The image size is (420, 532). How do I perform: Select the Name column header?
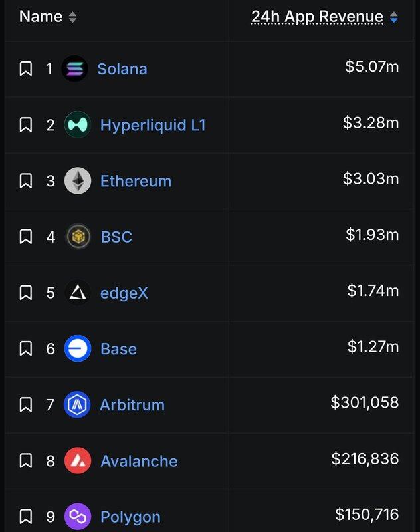pos(41,17)
